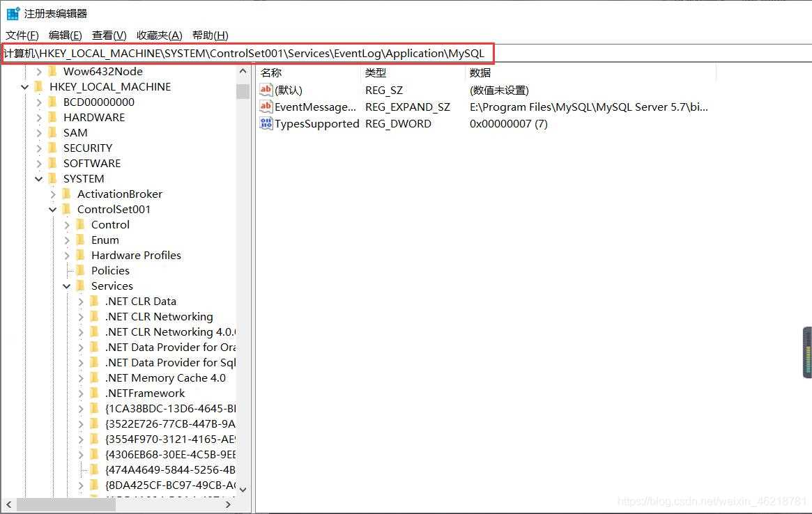
Task: Expand the HARDWARE registry key
Action: pyautogui.click(x=39, y=118)
